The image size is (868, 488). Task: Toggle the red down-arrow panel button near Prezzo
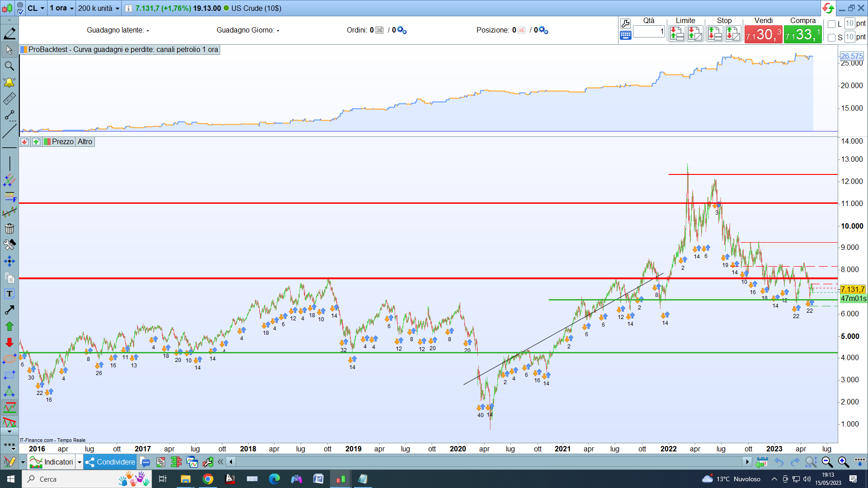pos(24,142)
